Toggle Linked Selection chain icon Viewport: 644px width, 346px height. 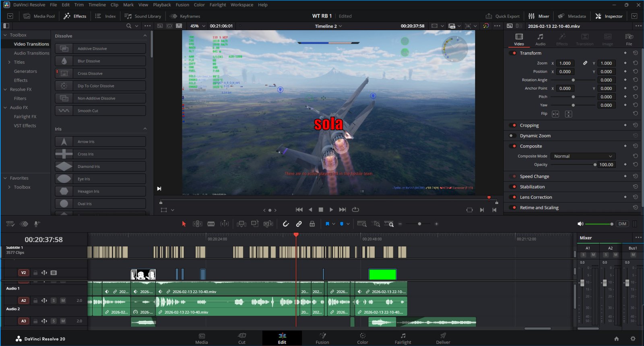[299, 224]
